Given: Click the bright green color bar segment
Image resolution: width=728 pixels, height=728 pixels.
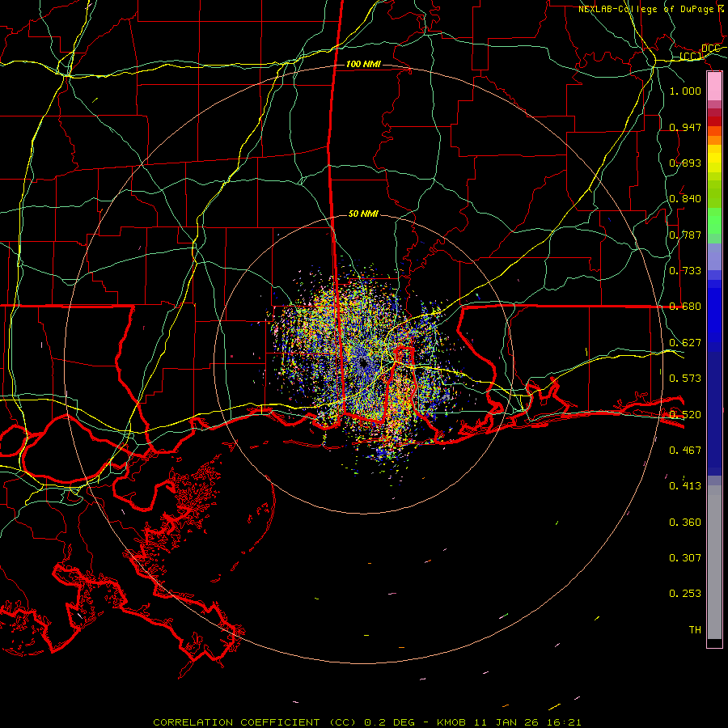Looking at the screenshot, I should click(714, 220).
